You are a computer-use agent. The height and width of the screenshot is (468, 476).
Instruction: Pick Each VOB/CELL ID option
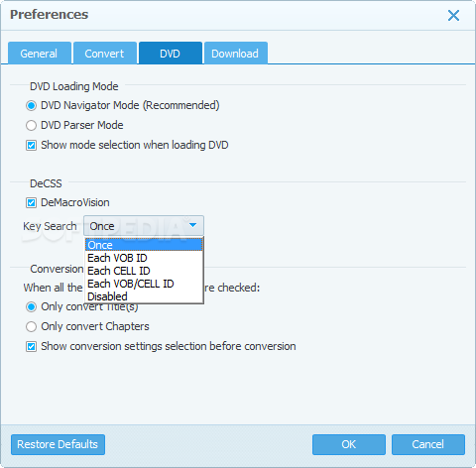click(144, 284)
